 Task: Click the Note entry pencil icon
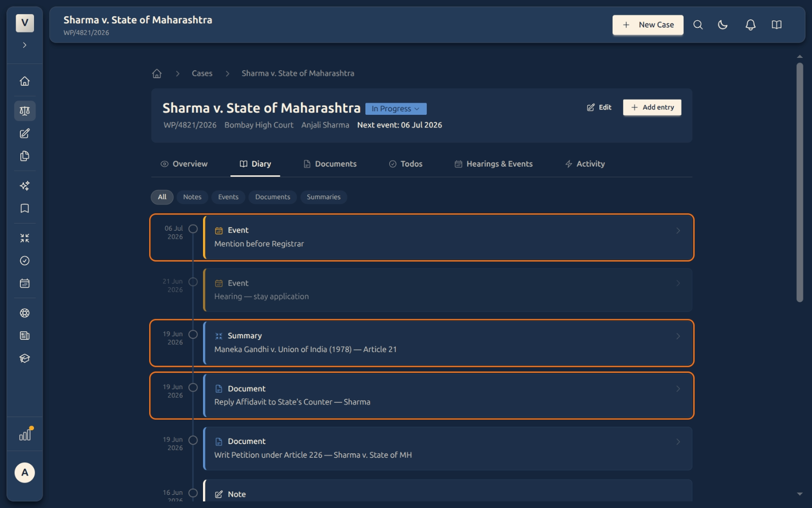(x=219, y=495)
